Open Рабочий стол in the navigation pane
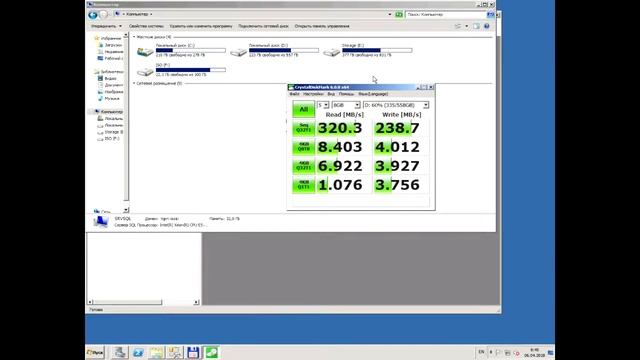The height and width of the screenshot is (360, 640). [110, 58]
